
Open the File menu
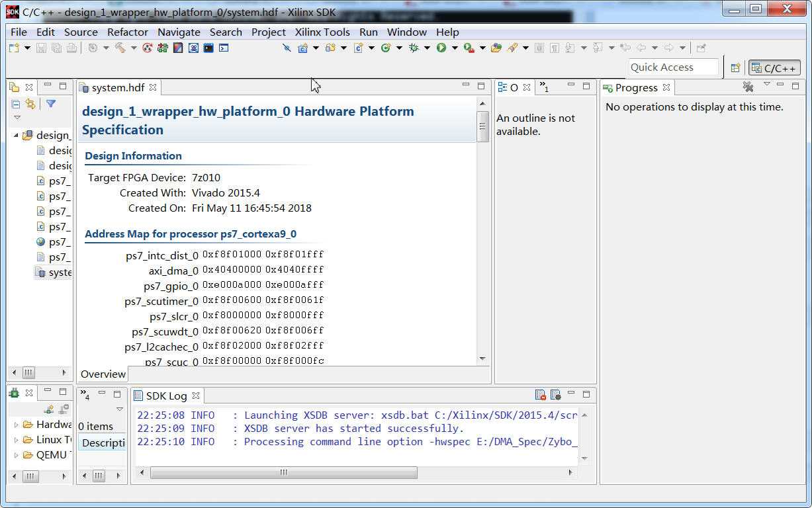(19, 32)
